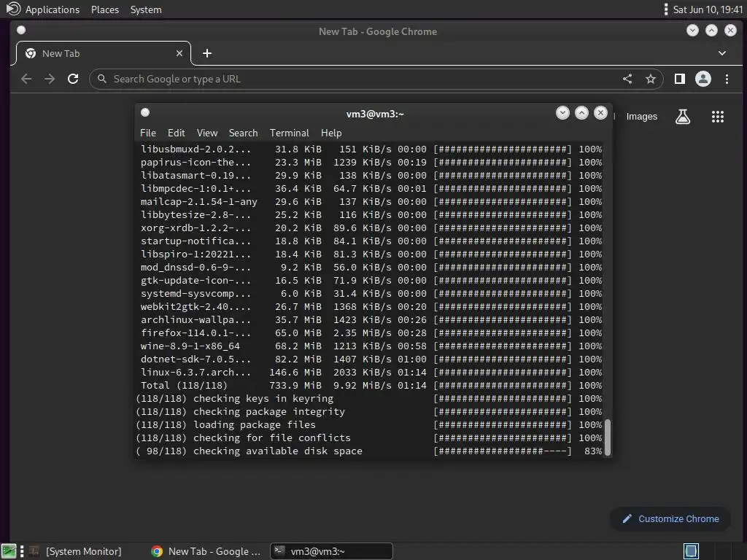Minimize the Google Chrome window
Viewport: 747px width, 560px height.
[693, 31]
